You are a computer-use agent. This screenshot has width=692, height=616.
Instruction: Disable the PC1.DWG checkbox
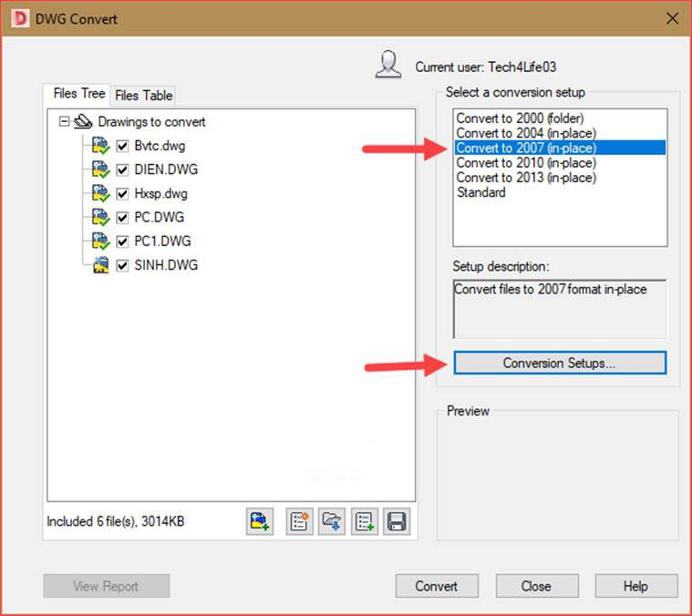(122, 241)
